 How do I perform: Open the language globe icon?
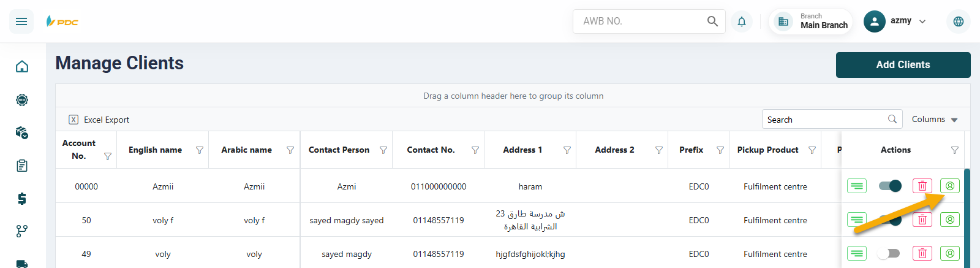959,21
